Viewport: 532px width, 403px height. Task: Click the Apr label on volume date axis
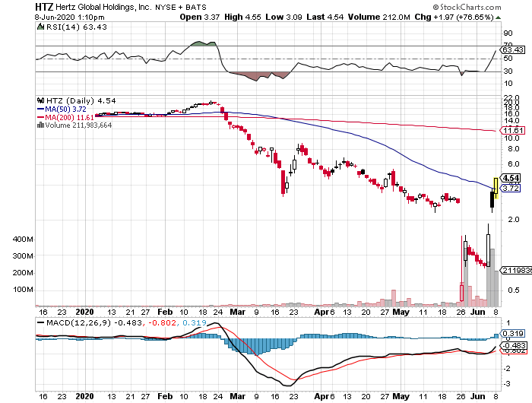321,312
